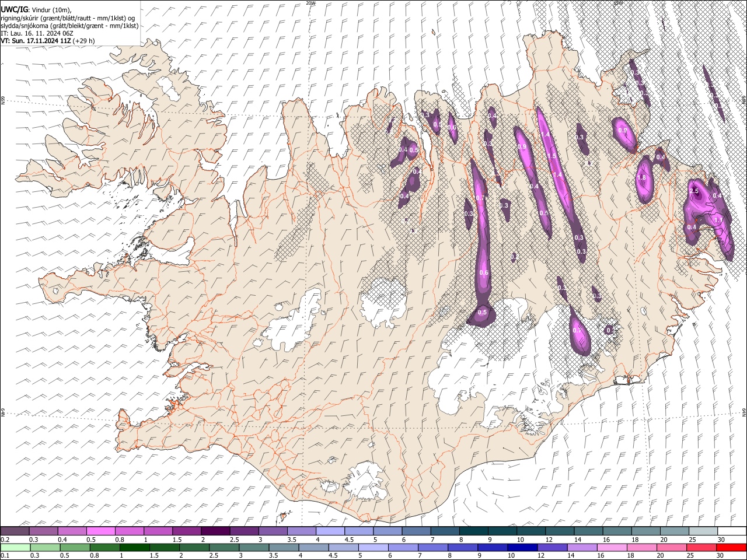
Task: Pick the white swatch after snow value 30
Action: coord(731,531)
